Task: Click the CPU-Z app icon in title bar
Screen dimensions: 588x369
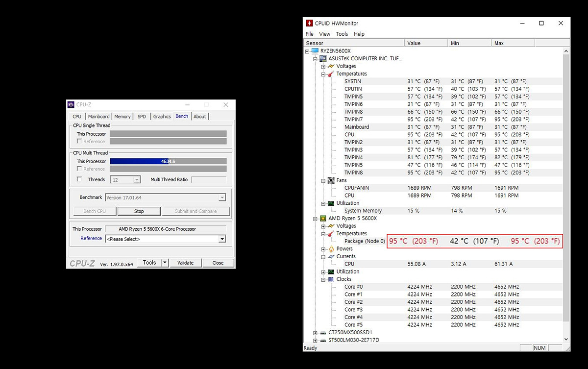Action: [x=71, y=104]
